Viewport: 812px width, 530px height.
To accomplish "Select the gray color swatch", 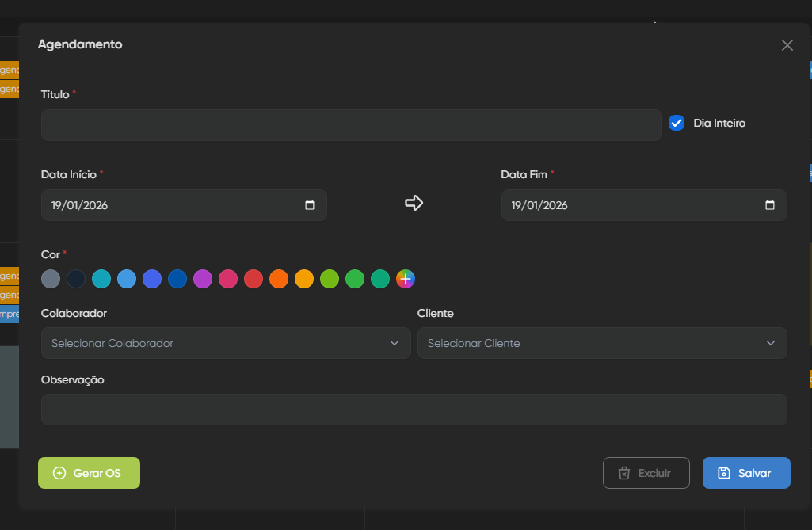I will coord(51,279).
